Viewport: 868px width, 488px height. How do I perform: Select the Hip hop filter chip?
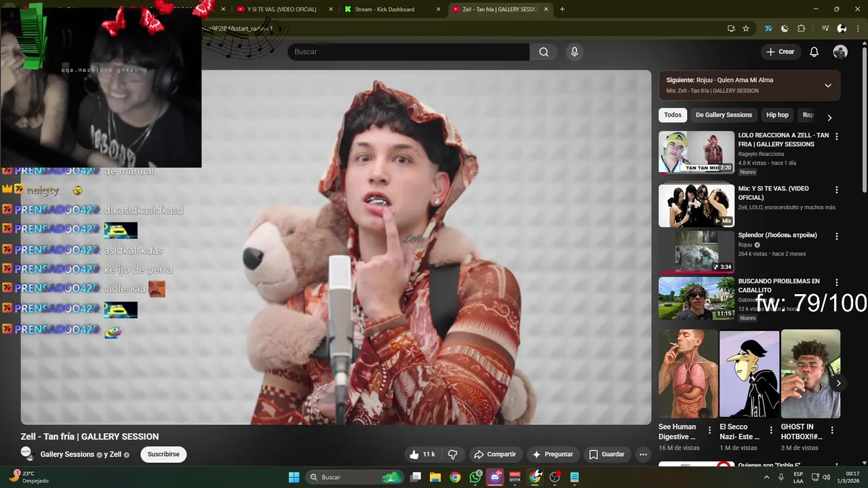(x=777, y=115)
